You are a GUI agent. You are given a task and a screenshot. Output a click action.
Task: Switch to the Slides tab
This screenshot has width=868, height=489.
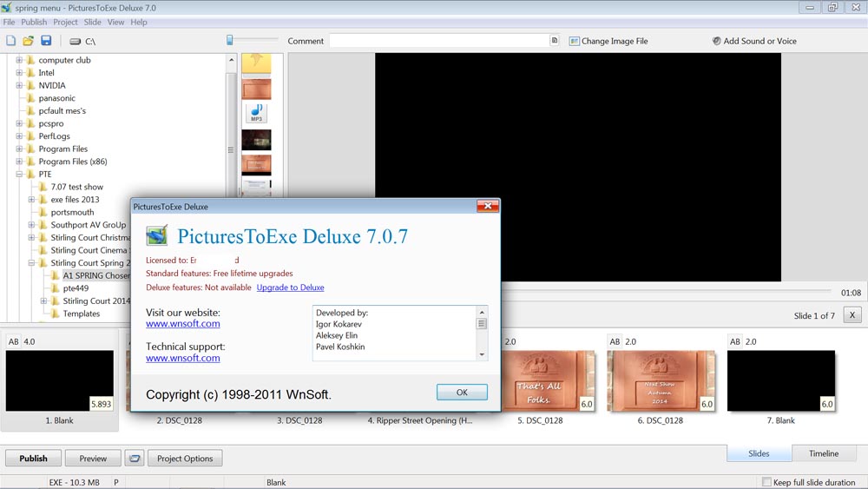point(759,453)
